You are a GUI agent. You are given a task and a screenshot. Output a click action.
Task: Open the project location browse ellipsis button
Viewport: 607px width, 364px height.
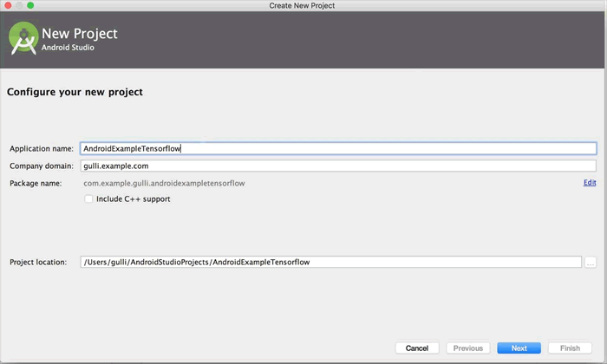(x=591, y=263)
